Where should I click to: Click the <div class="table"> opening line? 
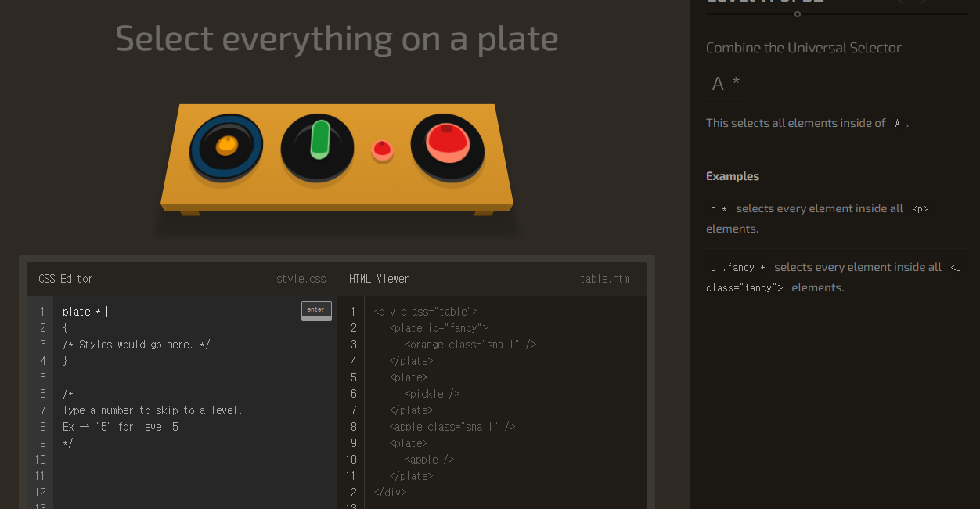426,312
